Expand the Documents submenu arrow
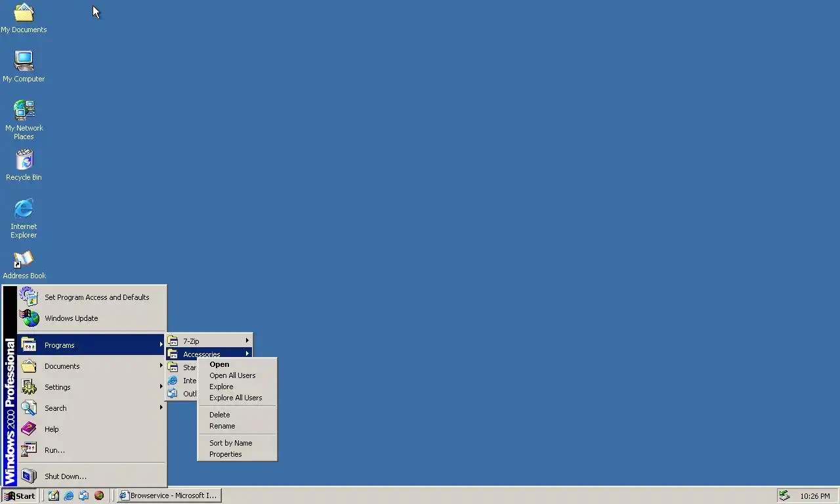 [161, 366]
